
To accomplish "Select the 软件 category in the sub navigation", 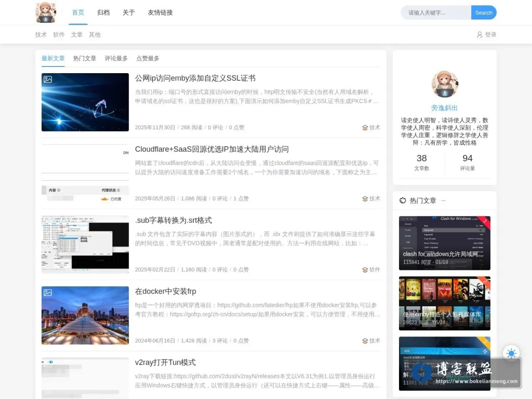I will point(59,35).
